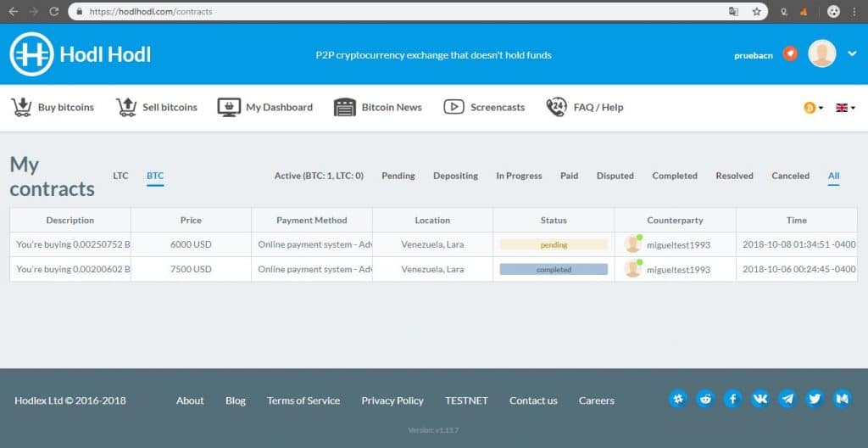Screen dimensions: 868x448
Task: Open the language flag dropdown
Action: click(845, 108)
